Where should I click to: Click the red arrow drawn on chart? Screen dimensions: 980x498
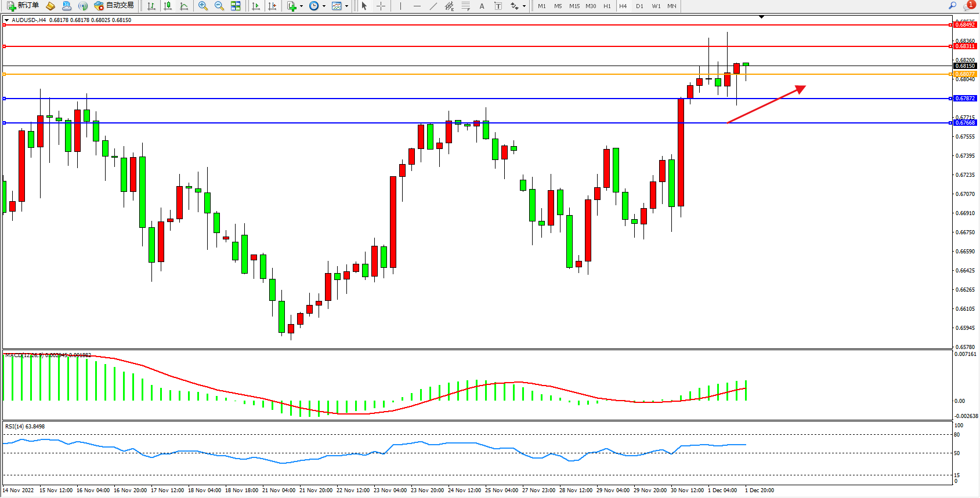pyautogui.click(x=766, y=104)
